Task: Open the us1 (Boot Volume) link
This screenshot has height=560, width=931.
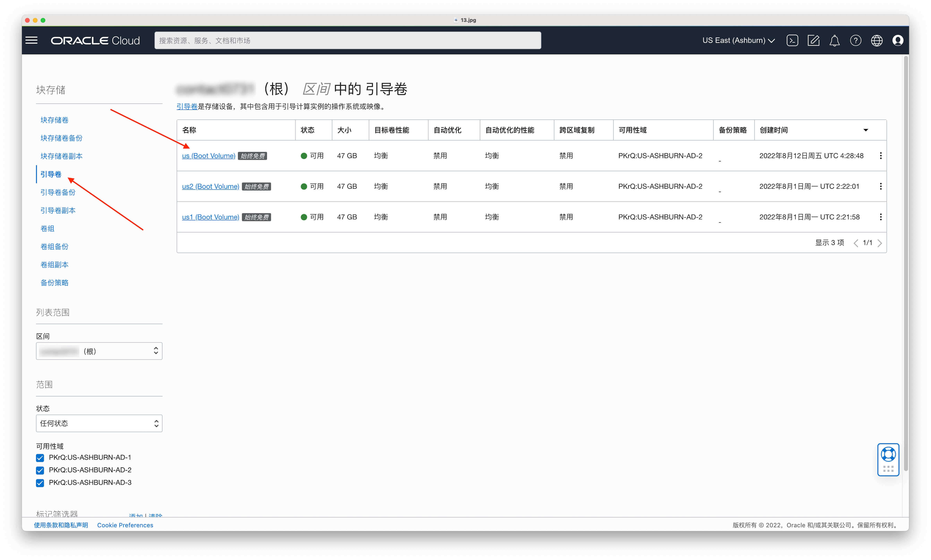Action: point(210,217)
